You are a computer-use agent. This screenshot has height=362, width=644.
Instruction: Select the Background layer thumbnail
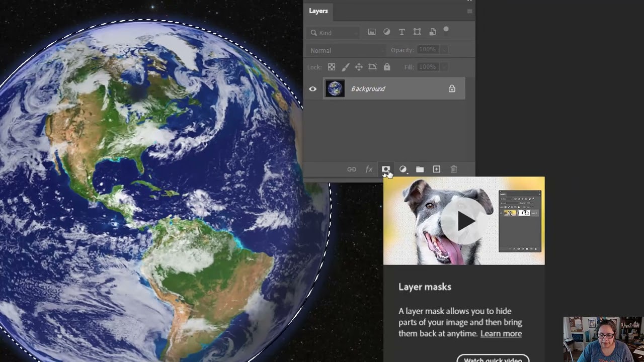(x=335, y=88)
